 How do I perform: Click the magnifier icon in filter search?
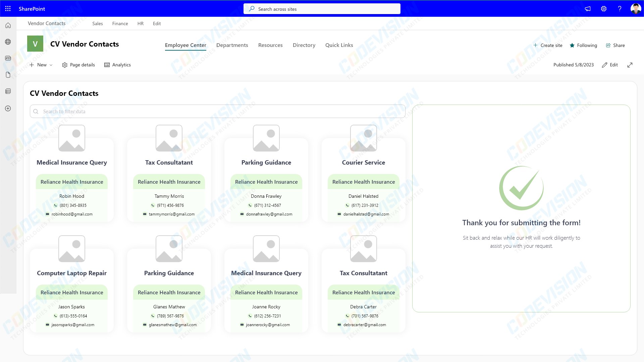[36, 112]
